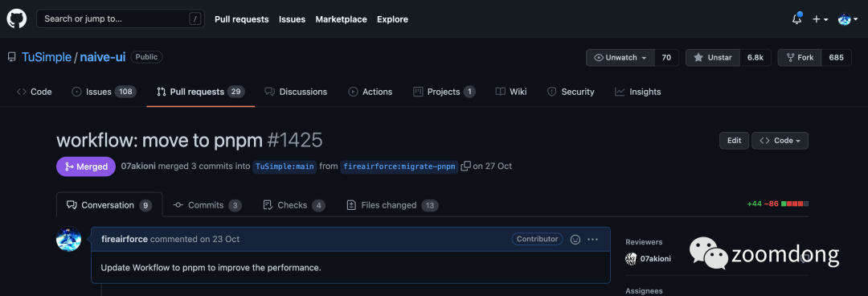Click the diffstat color blocks

point(795,204)
